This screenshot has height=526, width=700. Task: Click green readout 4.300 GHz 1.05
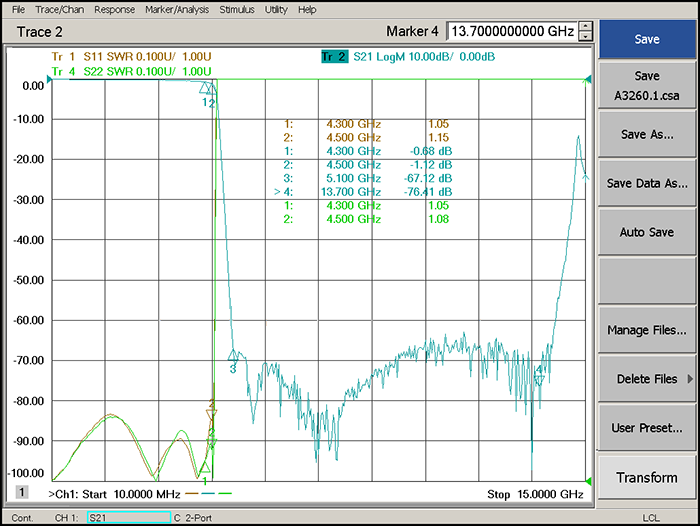point(367,205)
